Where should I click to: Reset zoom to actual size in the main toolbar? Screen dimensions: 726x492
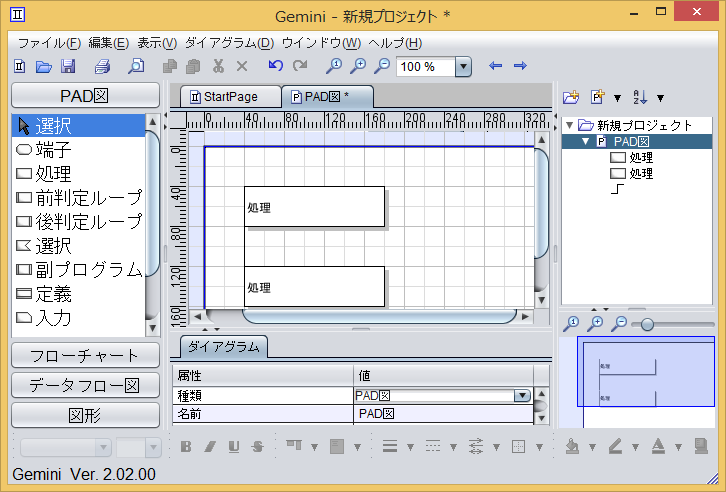pos(333,66)
